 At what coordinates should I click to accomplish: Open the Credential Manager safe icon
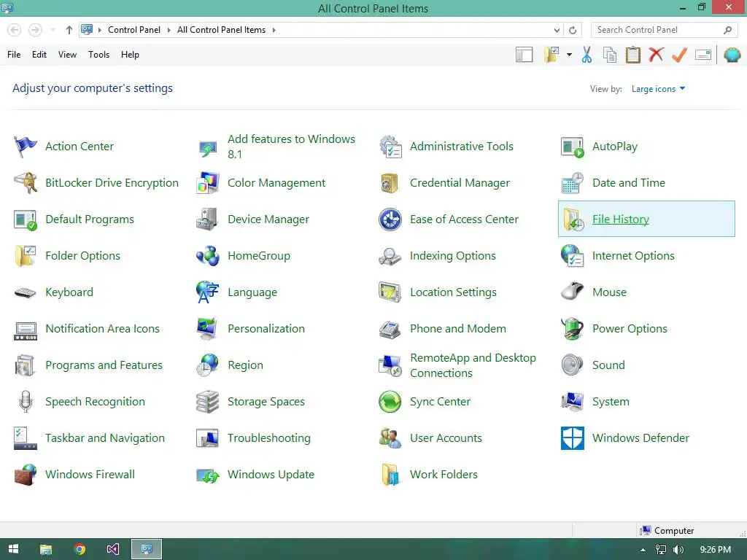click(390, 183)
